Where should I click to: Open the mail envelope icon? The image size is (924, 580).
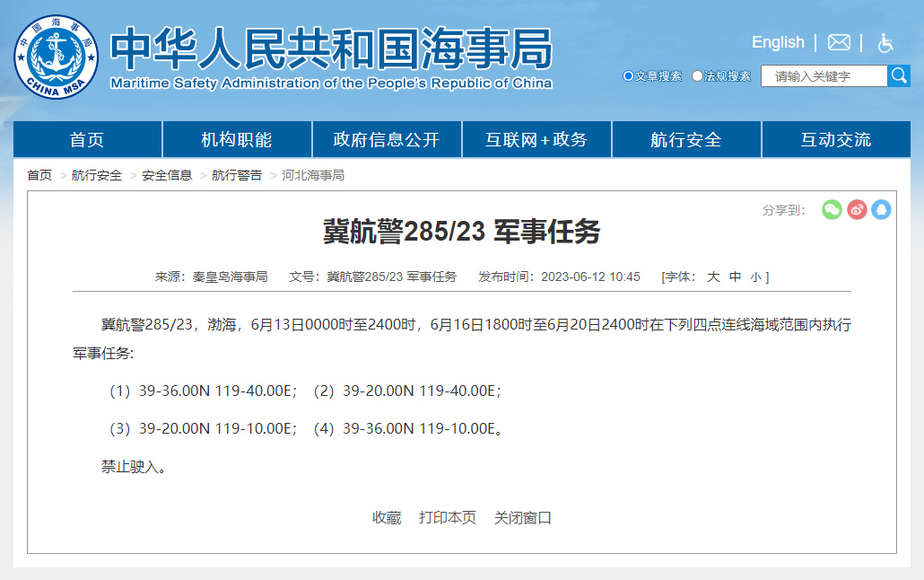(x=839, y=42)
